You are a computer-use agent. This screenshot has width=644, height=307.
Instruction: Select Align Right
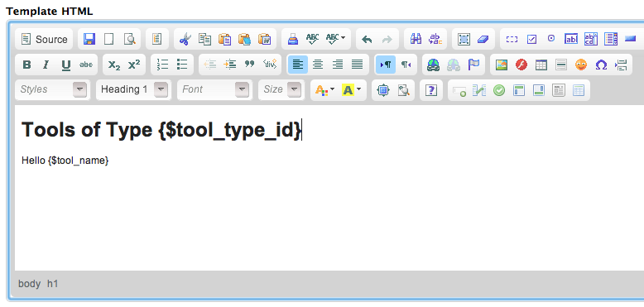click(337, 65)
